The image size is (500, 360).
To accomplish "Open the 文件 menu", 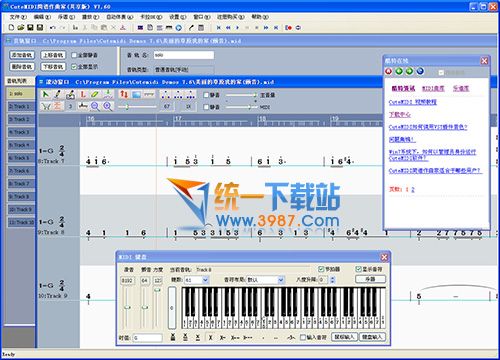I will pyautogui.click(x=17, y=17).
